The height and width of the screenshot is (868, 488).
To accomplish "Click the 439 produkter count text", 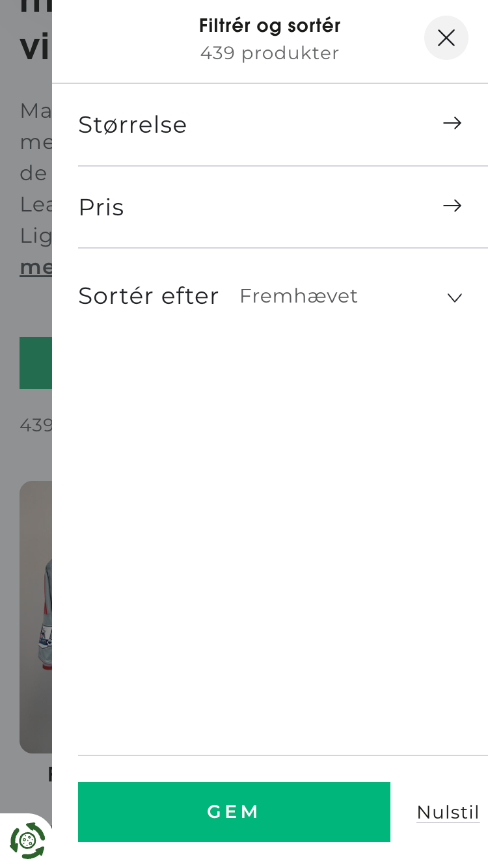I will tap(269, 53).
